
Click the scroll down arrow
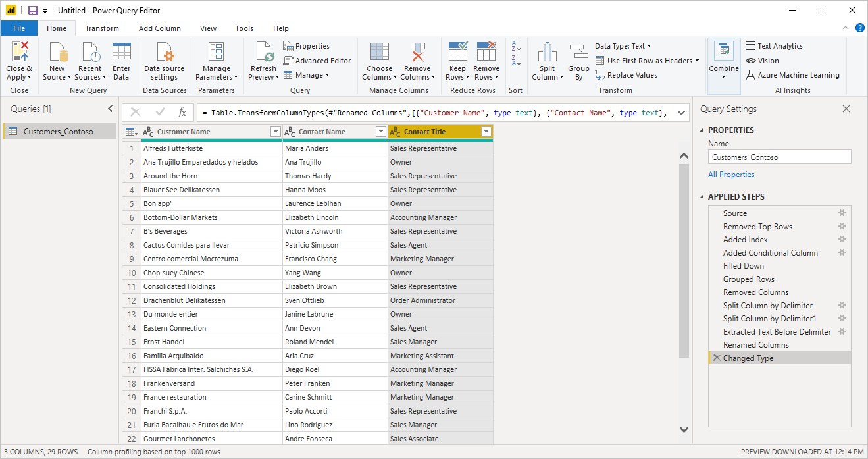pos(684,429)
